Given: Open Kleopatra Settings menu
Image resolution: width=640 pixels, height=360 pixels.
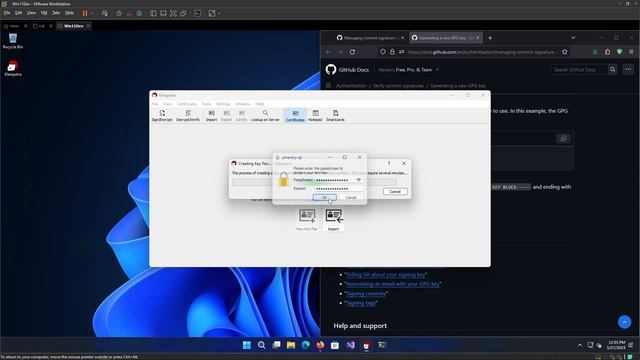Looking at the screenshot, I should 223,104.
